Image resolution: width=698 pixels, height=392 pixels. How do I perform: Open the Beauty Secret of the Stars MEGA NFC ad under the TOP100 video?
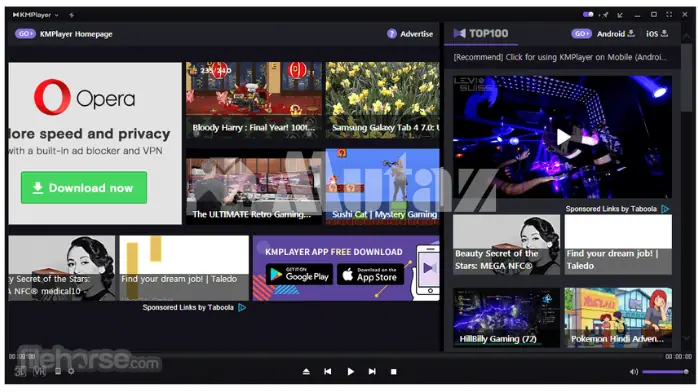[507, 245]
